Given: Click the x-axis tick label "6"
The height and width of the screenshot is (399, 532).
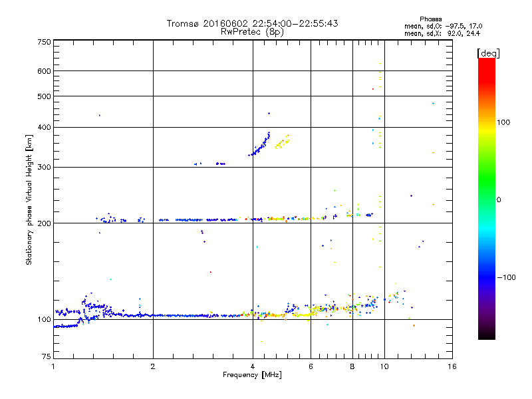Looking at the screenshot, I should click(311, 366).
